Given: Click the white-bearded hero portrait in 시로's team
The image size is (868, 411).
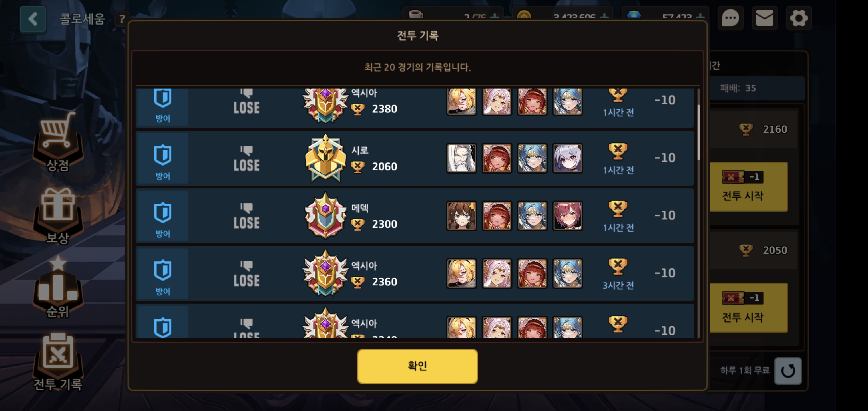Looking at the screenshot, I should click(x=461, y=158).
